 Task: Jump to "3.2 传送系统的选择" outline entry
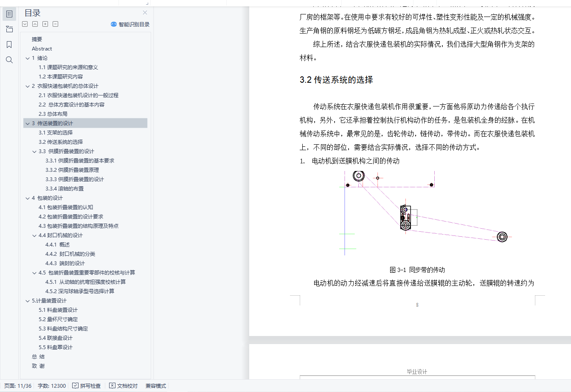tap(61, 142)
